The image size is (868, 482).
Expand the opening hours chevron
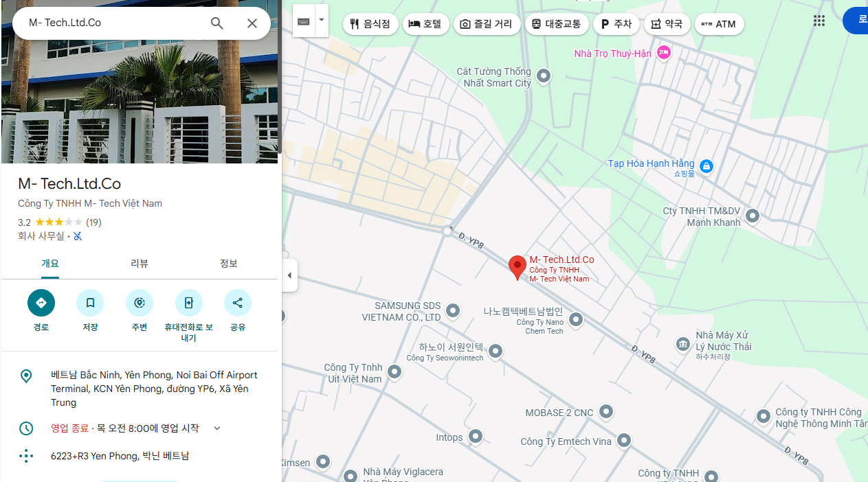(x=217, y=428)
